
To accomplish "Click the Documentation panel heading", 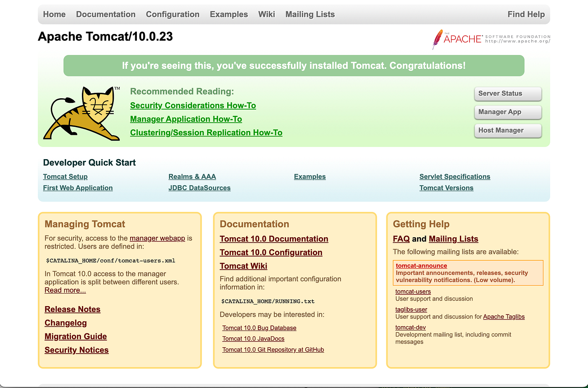I will pyautogui.click(x=255, y=224).
